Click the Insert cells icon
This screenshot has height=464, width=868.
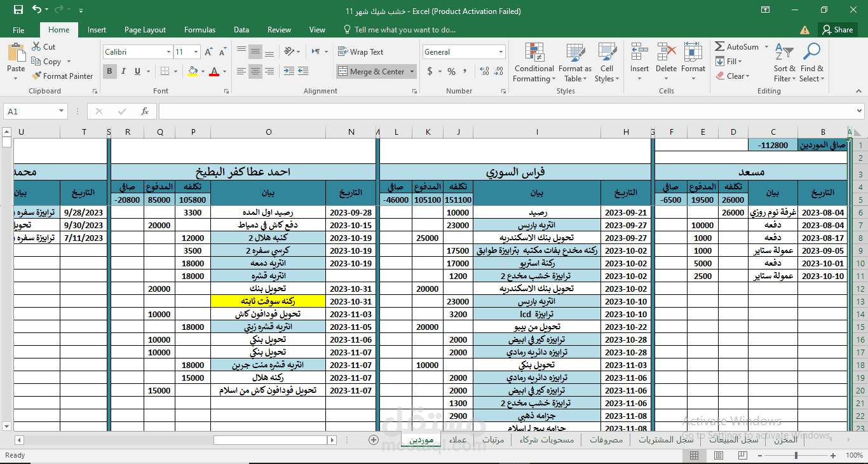(639, 52)
